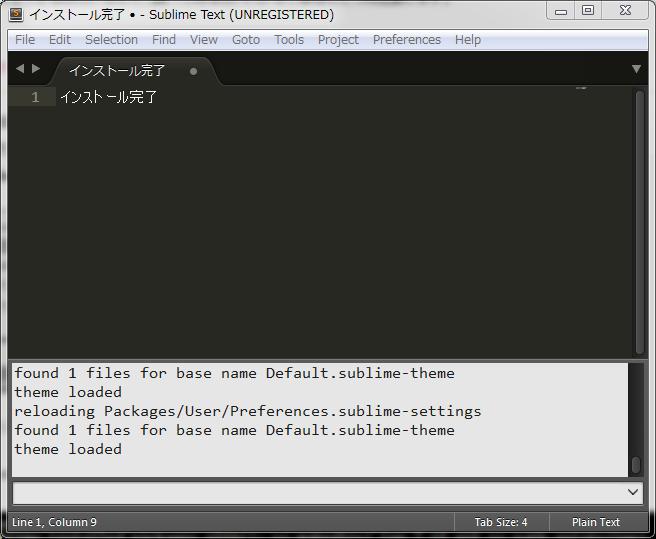Open the Help menu
Viewport: 656px width, 539px height.
point(468,40)
